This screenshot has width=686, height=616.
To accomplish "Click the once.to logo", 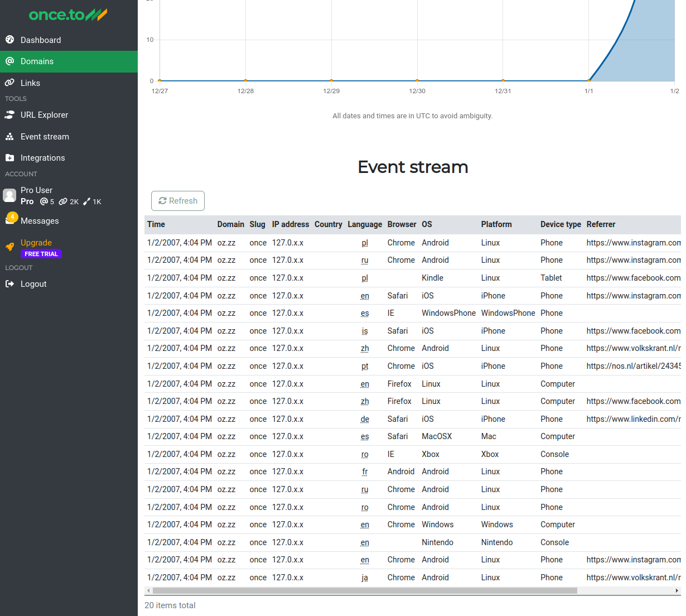I will click(68, 15).
